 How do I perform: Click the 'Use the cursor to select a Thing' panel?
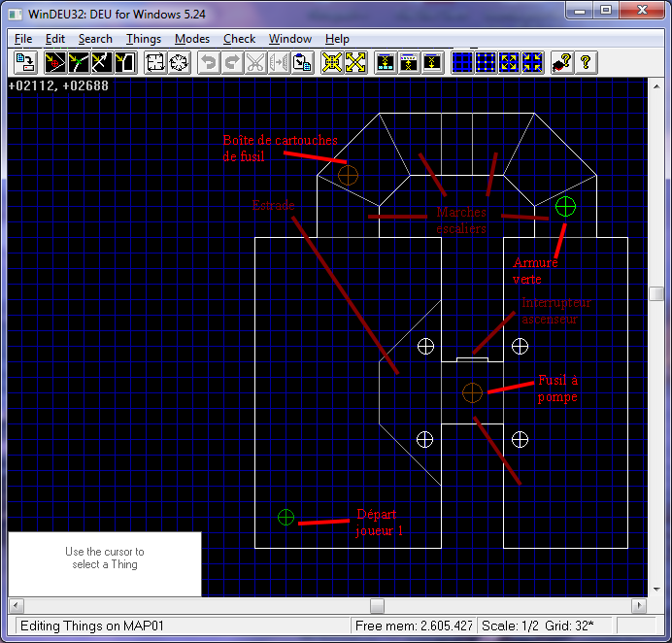pyautogui.click(x=105, y=564)
